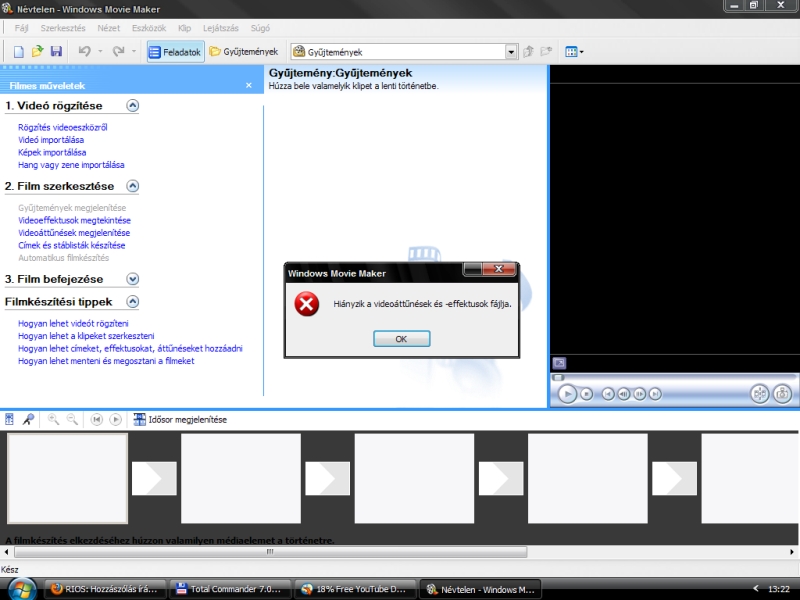Click Képek importálása link
800x600 pixels.
52,153
